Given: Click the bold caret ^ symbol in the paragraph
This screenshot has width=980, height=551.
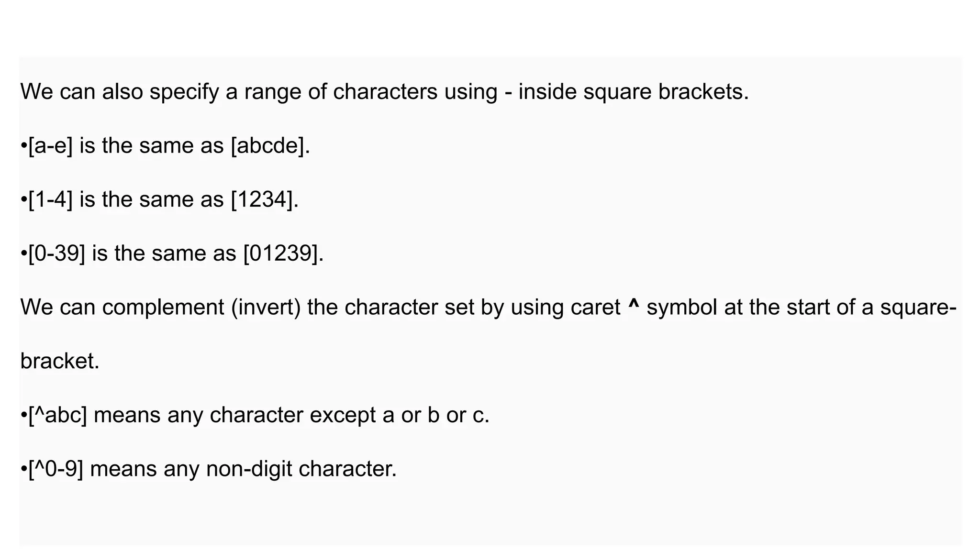Looking at the screenshot, I should (x=633, y=304).
